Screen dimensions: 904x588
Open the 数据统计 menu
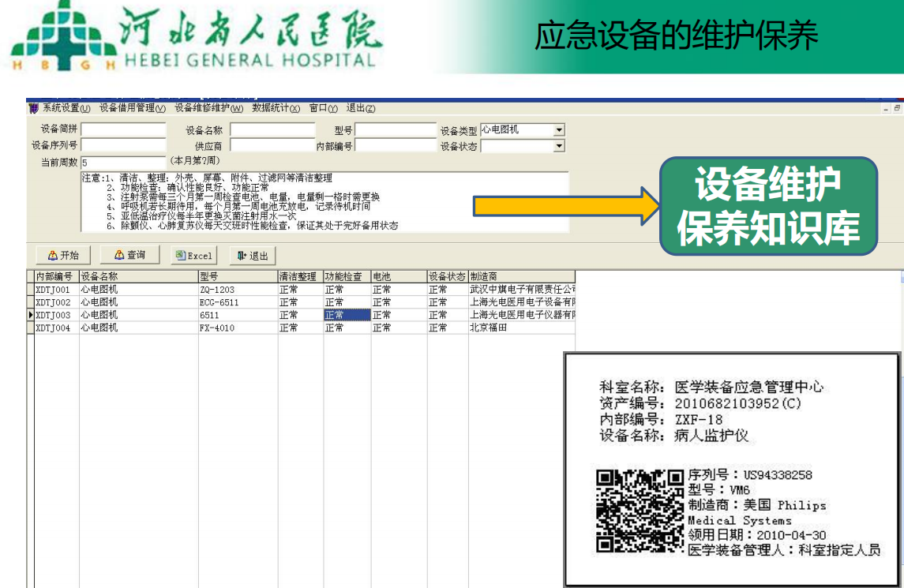[x=276, y=108]
